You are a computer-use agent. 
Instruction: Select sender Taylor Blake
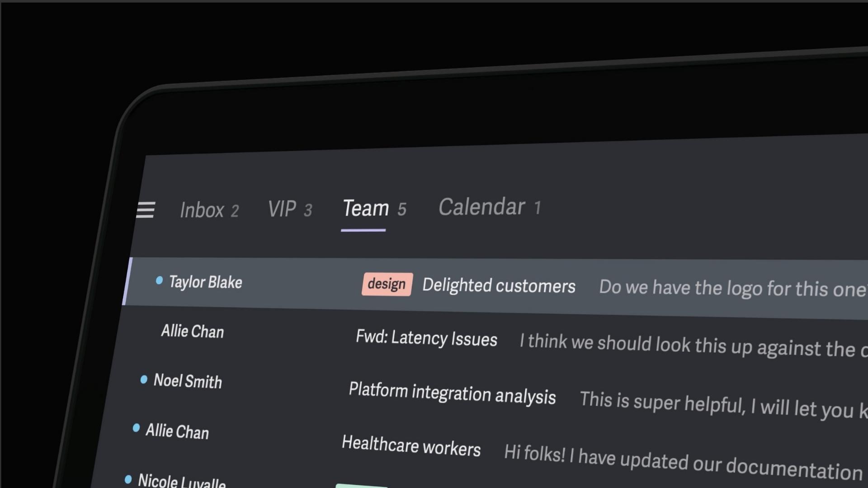click(206, 282)
